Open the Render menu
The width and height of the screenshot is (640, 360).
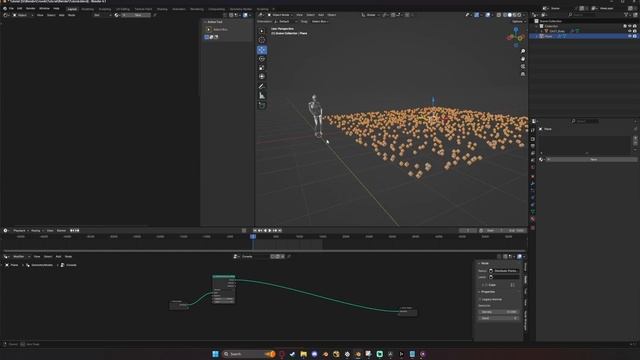point(31,8)
